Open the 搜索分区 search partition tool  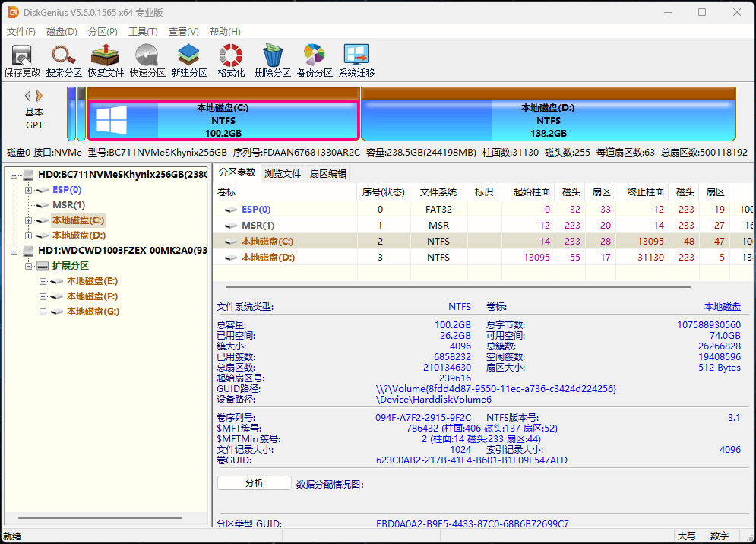(x=64, y=60)
